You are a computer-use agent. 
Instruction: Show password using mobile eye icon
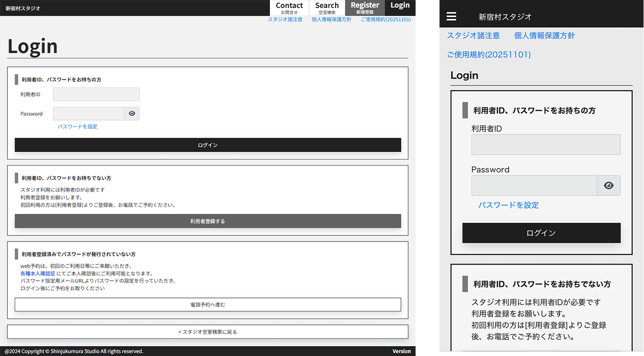[x=608, y=186]
